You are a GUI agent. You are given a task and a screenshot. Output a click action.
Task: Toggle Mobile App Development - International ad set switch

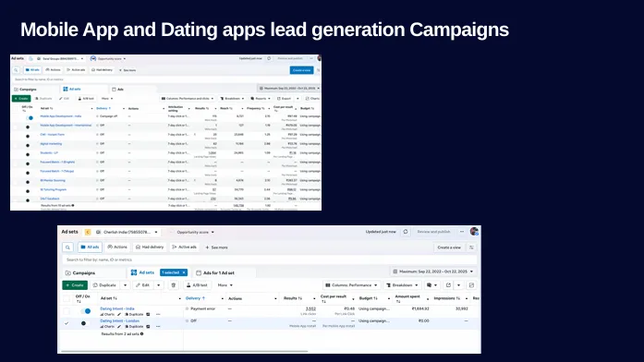pyautogui.click(x=28, y=127)
